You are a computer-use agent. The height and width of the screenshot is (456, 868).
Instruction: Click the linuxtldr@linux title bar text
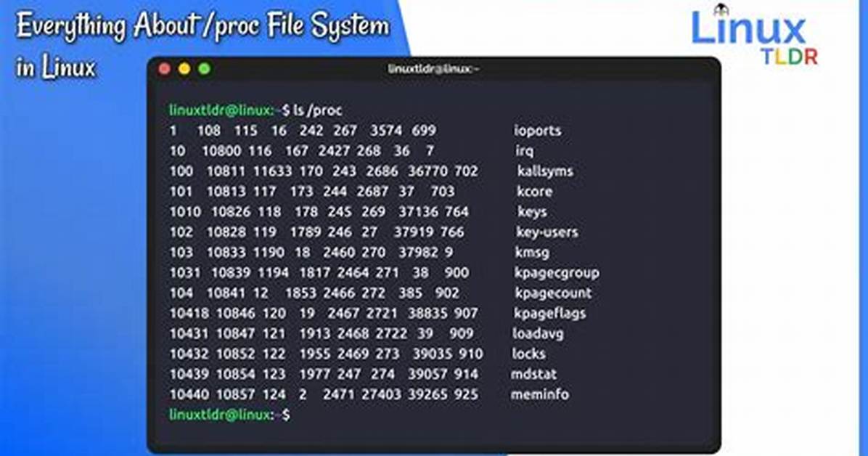point(433,69)
